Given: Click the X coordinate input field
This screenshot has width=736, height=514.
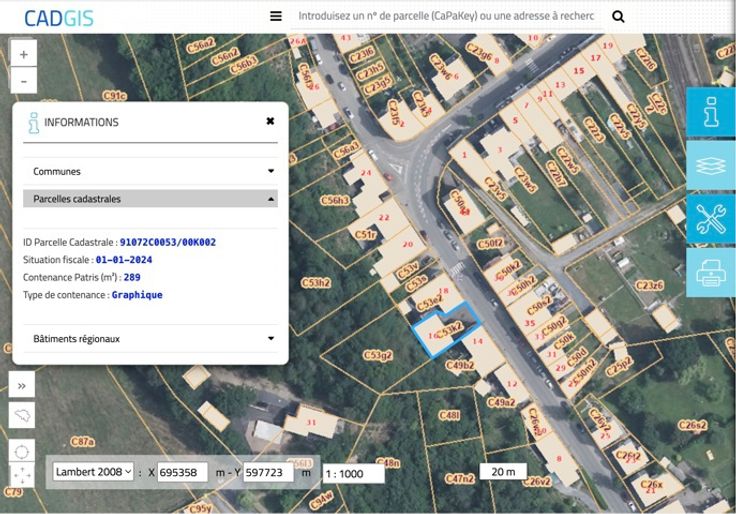Looking at the screenshot, I should (183, 472).
